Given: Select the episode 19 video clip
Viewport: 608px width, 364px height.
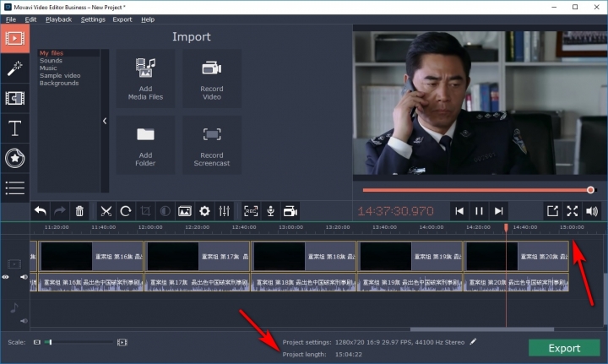Looking at the screenshot, I should (x=410, y=256).
